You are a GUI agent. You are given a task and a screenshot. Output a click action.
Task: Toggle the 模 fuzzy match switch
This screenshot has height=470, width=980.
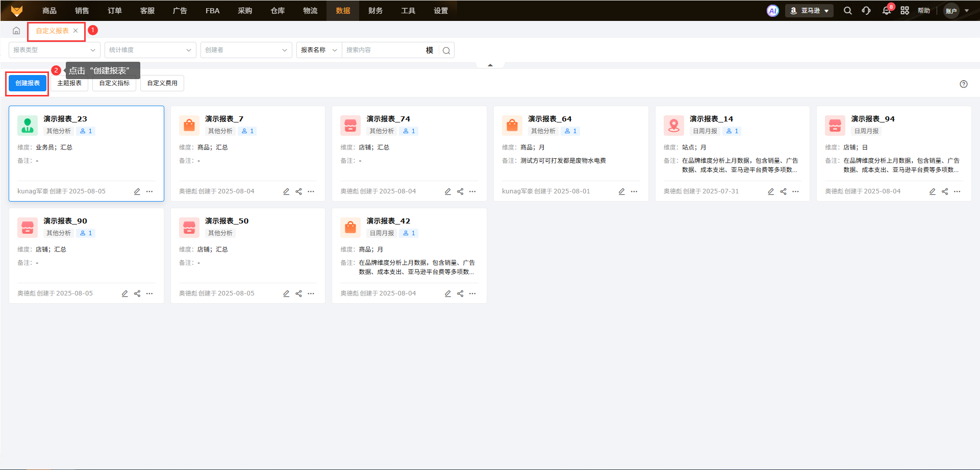430,51
